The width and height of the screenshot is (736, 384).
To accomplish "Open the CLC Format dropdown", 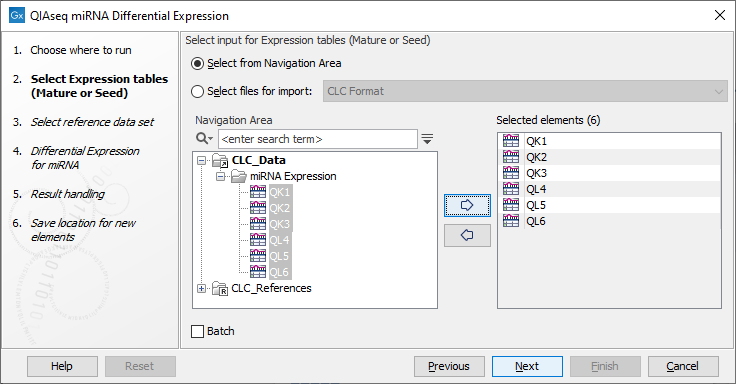I will (525, 92).
